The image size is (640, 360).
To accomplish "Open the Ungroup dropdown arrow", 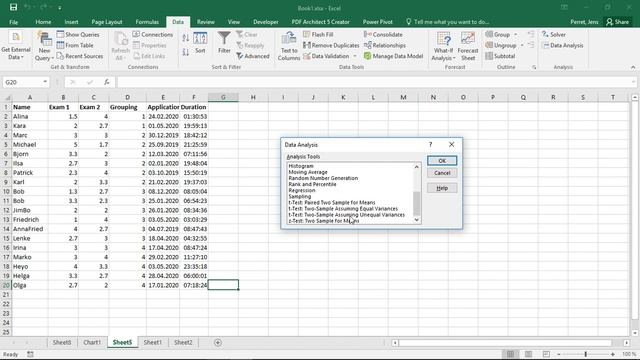I will coord(522,45).
